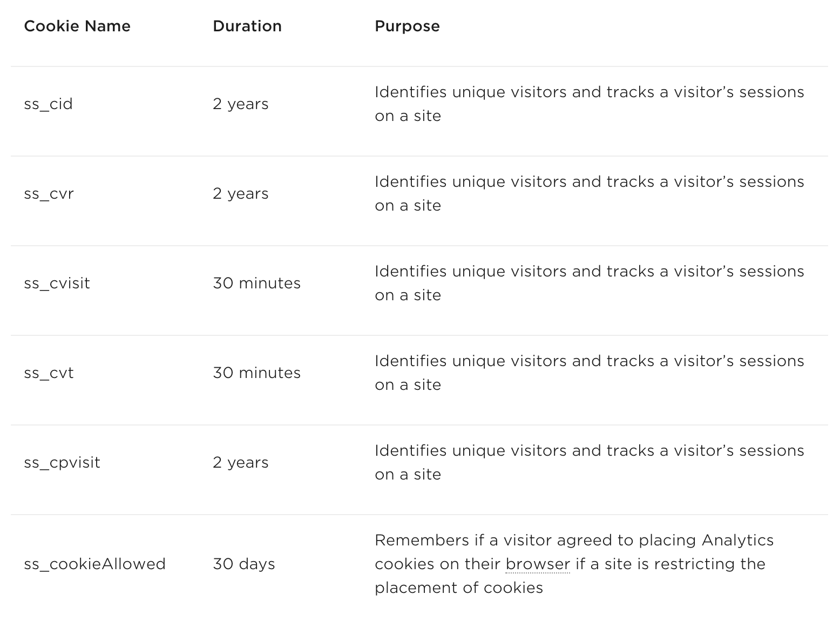Click 30 minutes duration for ss_cvt
The width and height of the screenshot is (840, 621).
point(256,373)
